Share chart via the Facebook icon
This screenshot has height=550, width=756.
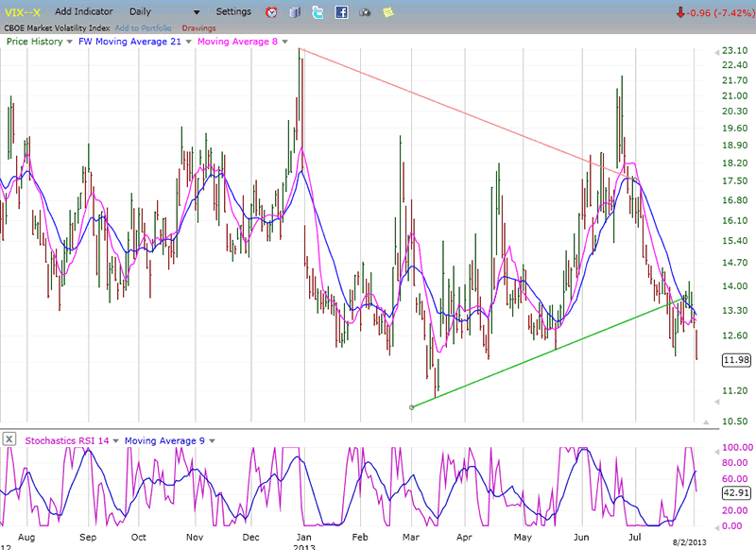[x=340, y=12]
